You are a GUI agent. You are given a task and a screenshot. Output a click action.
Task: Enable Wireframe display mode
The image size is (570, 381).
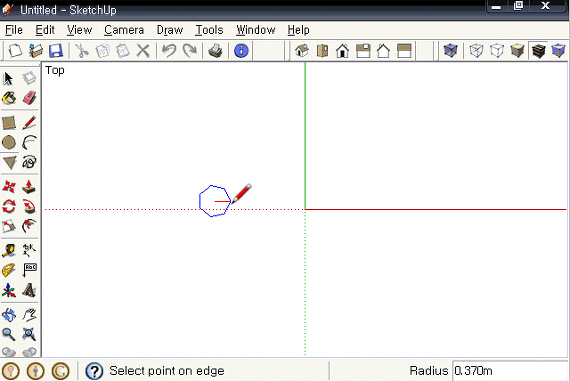(476, 51)
